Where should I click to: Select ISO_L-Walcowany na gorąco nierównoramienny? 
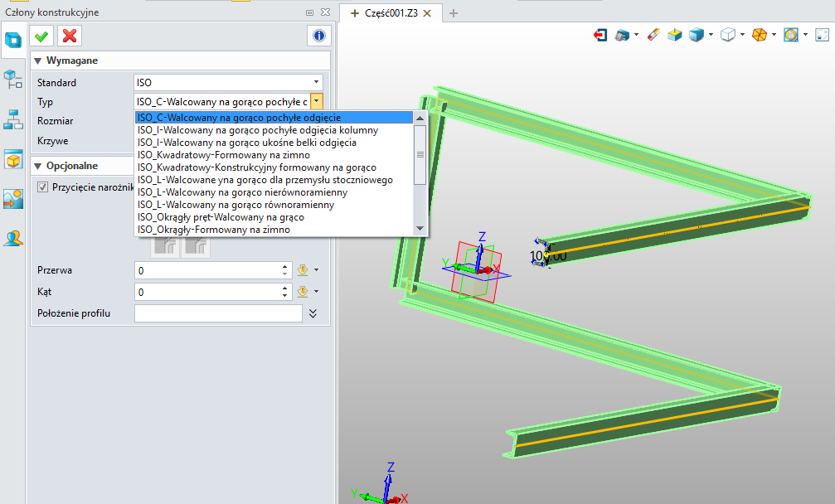click(x=274, y=192)
